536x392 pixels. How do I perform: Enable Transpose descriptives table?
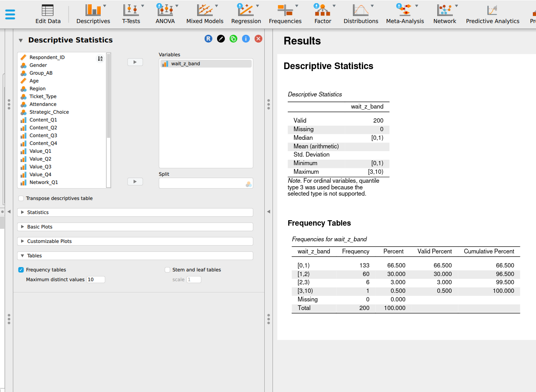coord(21,198)
